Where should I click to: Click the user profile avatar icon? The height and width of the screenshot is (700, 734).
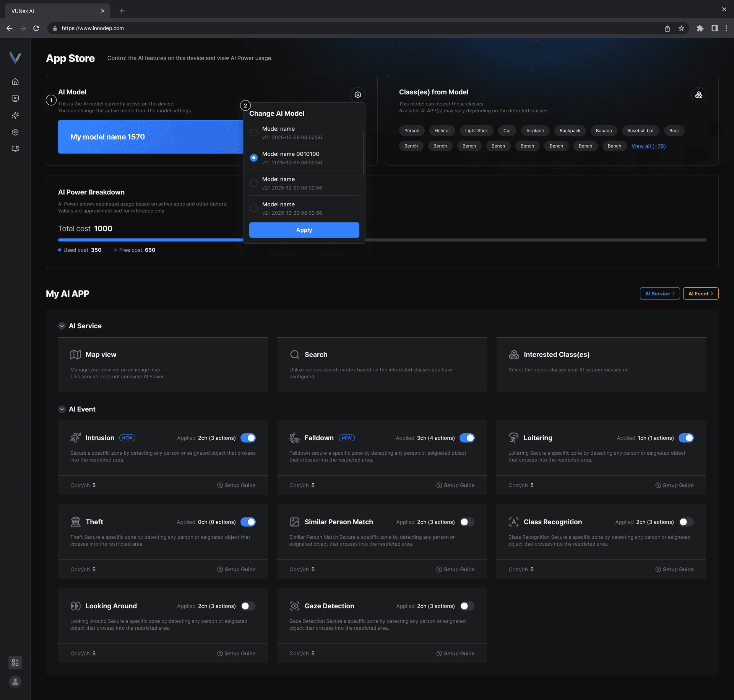point(15,682)
